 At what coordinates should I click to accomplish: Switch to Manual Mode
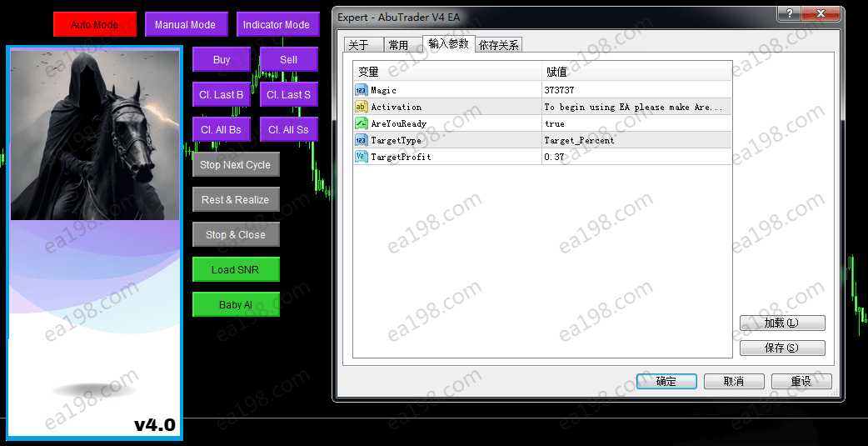pyautogui.click(x=185, y=25)
